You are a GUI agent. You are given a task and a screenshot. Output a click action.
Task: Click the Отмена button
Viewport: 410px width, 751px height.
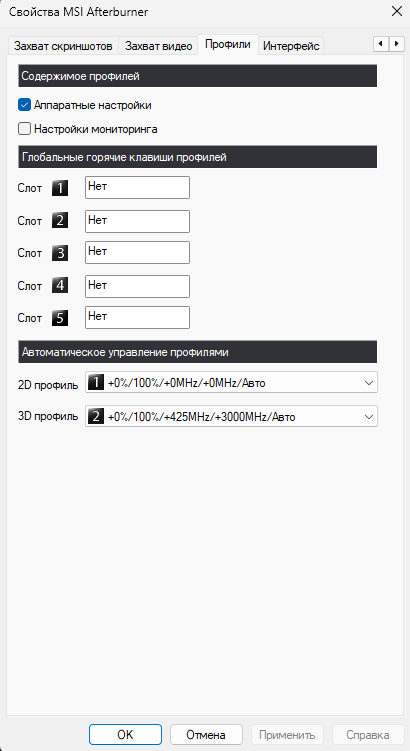point(206,734)
